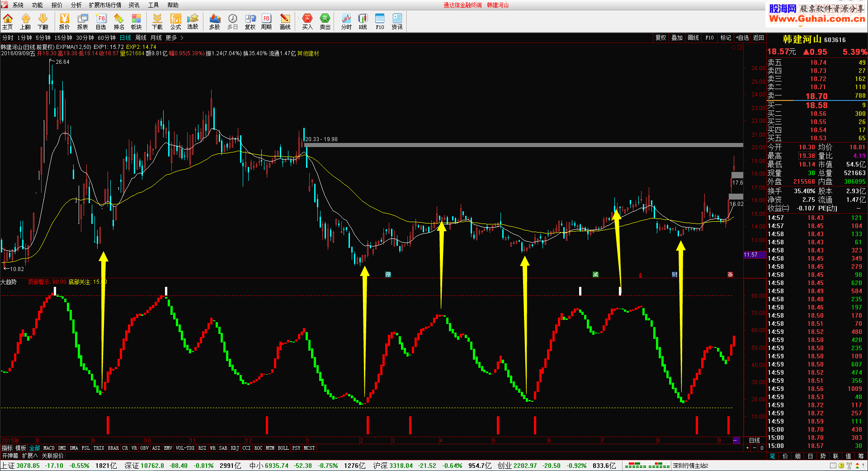Open the 扩展市场行情 menu
868x471 pixels.
(x=105, y=5)
